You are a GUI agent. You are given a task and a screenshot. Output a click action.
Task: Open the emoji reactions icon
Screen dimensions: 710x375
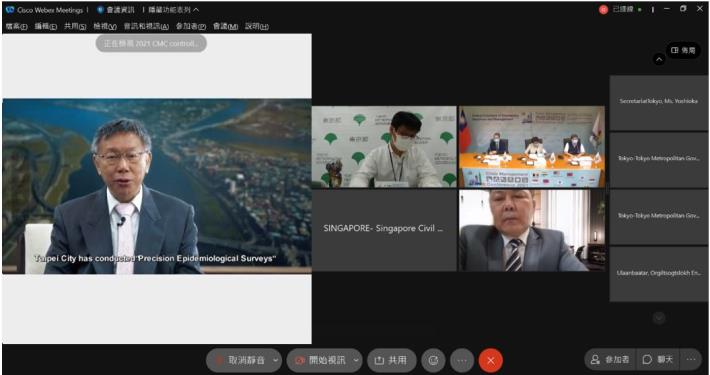(x=433, y=361)
